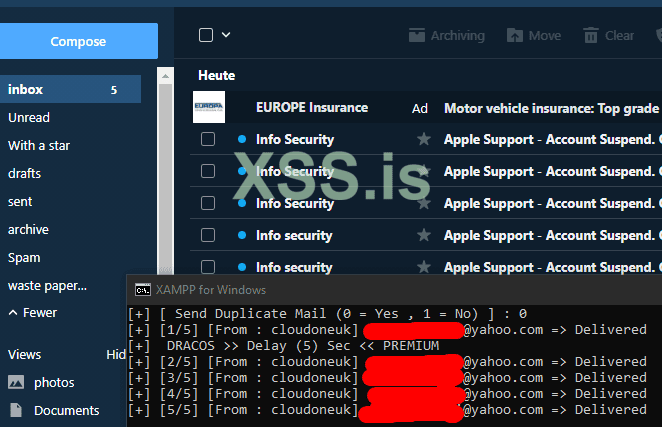Viewport: 662px width, 427px height.
Task: Open fourth email's Apple Support subject
Action: 553,235
